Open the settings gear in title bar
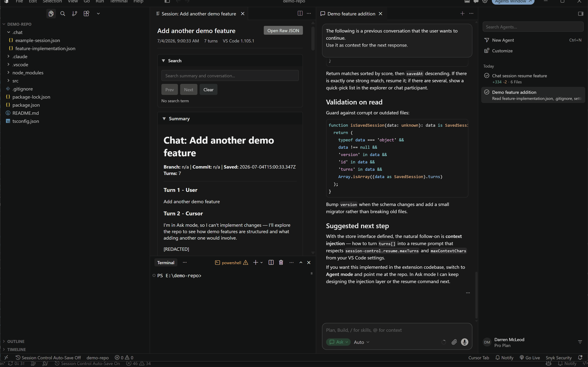Viewport: 588px width, 367px height. (x=485, y=1)
